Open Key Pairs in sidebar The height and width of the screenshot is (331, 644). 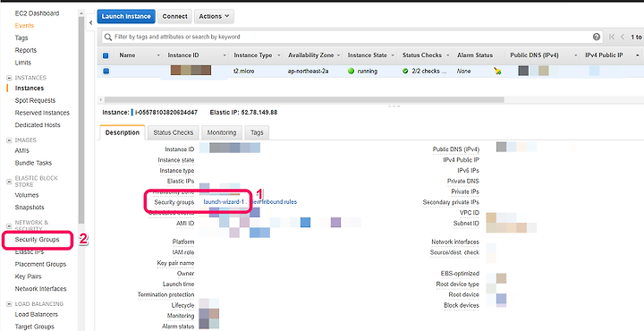tap(28, 276)
